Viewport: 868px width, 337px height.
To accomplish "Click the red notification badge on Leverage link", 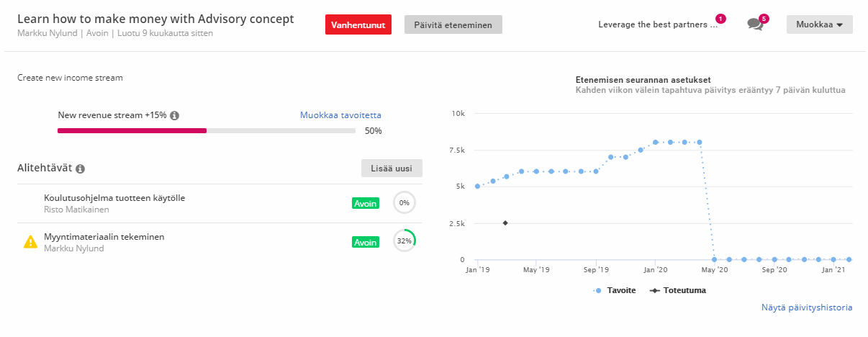I will tap(720, 18).
